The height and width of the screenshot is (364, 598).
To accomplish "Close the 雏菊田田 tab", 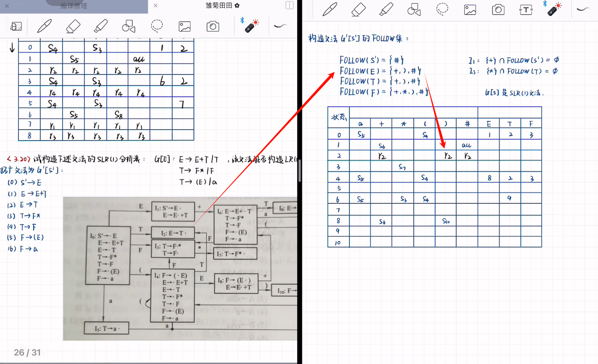I will click(x=155, y=6).
